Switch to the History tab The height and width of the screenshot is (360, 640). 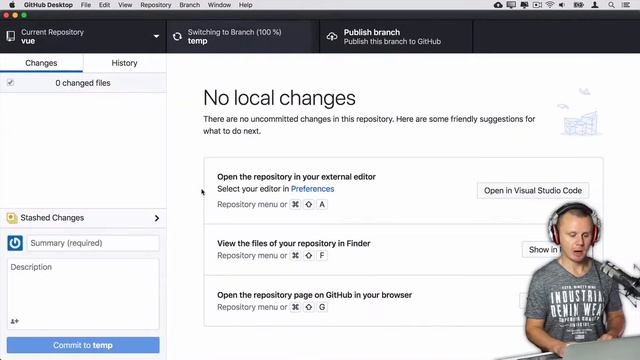[x=124, y=63]
